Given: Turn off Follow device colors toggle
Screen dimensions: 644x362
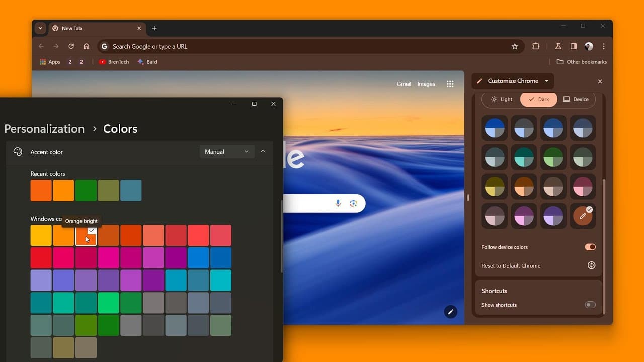Looking at the screenshot, I should 590,247.
